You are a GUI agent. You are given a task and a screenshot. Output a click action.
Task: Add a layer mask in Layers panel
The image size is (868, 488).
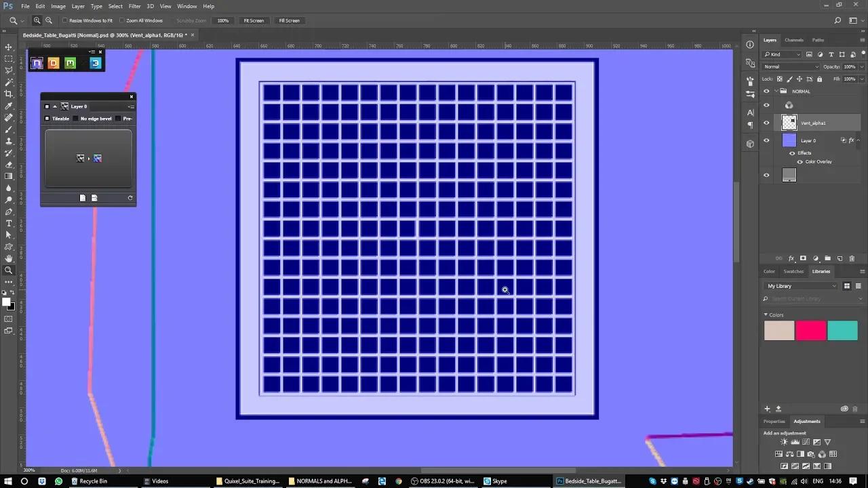(804, 258)
